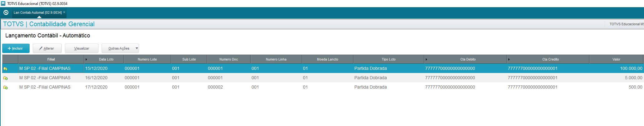The image size is (644, 126).
Task: Click sort arrow on Cta Credito header
Action: [509, 59]
